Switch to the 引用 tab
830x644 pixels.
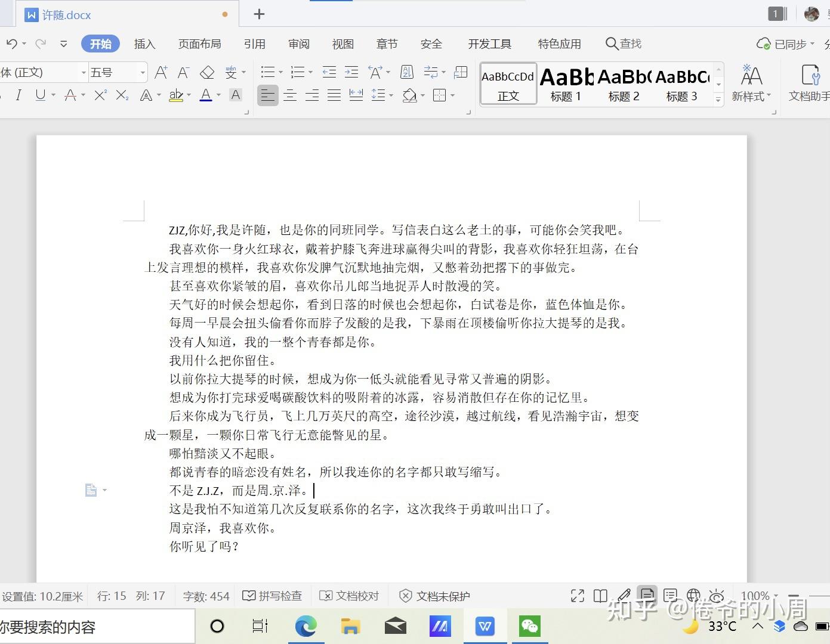(x=254, y=44)
